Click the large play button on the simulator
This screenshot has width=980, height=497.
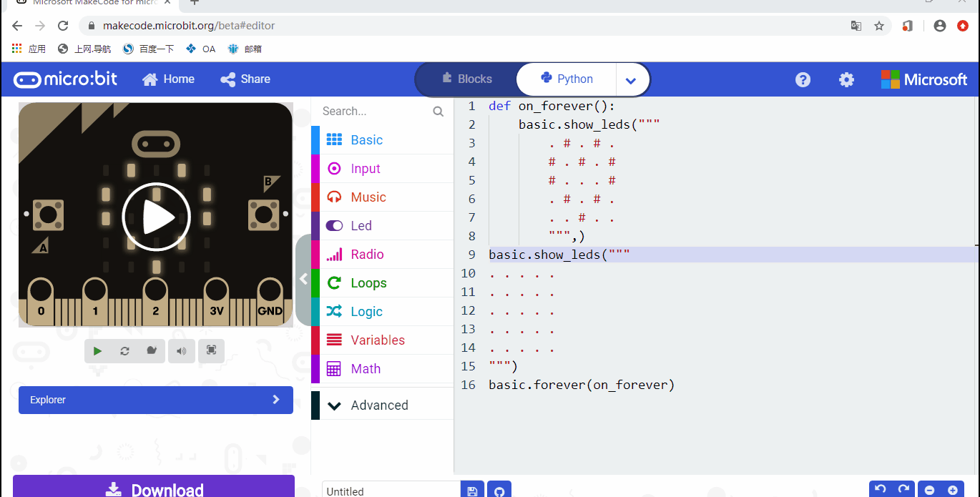[x=156, y=217]
